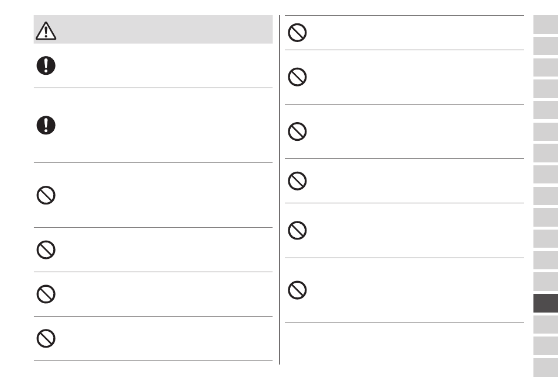Switch to tab directly below dark tab

pyautogui.click(x=546, y=324)
